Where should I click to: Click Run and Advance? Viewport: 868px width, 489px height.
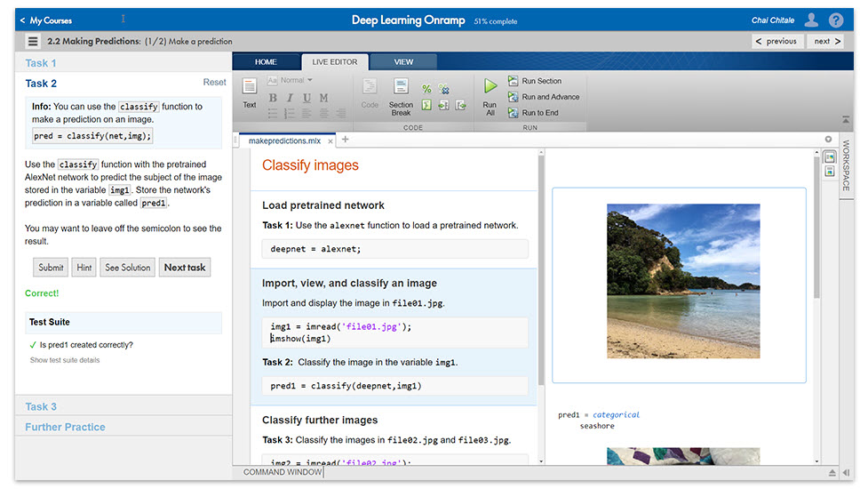544,97
